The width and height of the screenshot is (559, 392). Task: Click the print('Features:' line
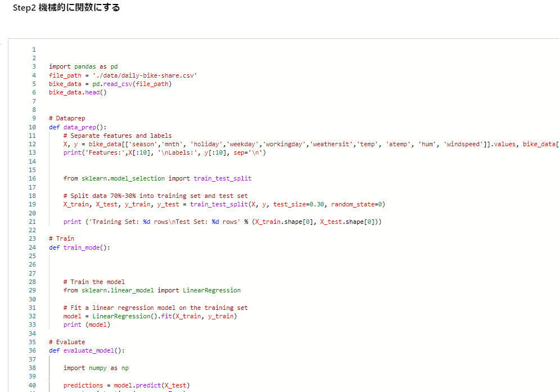(x=165, y=152)
